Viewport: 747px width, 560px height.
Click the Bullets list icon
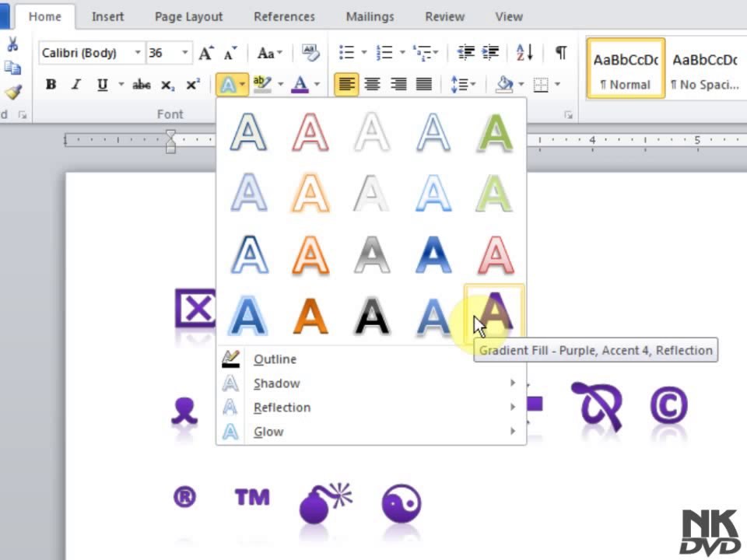click(x=347, y=52)
